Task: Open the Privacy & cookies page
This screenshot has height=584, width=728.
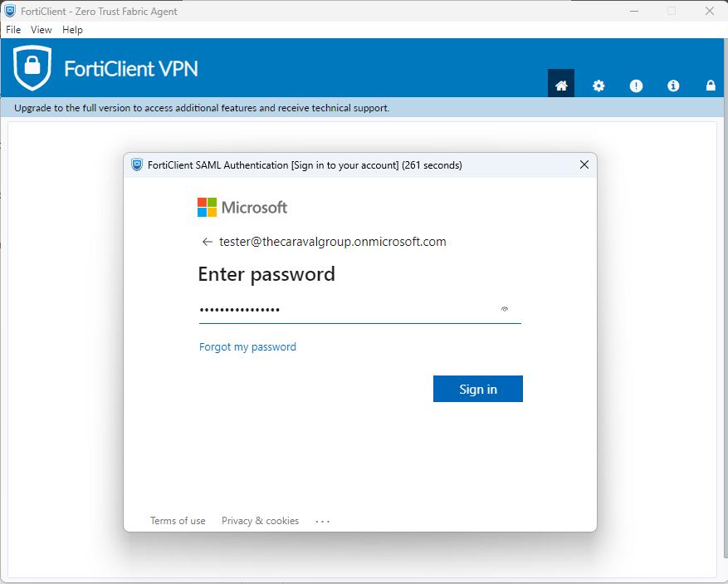Action: tap(260, 521)
